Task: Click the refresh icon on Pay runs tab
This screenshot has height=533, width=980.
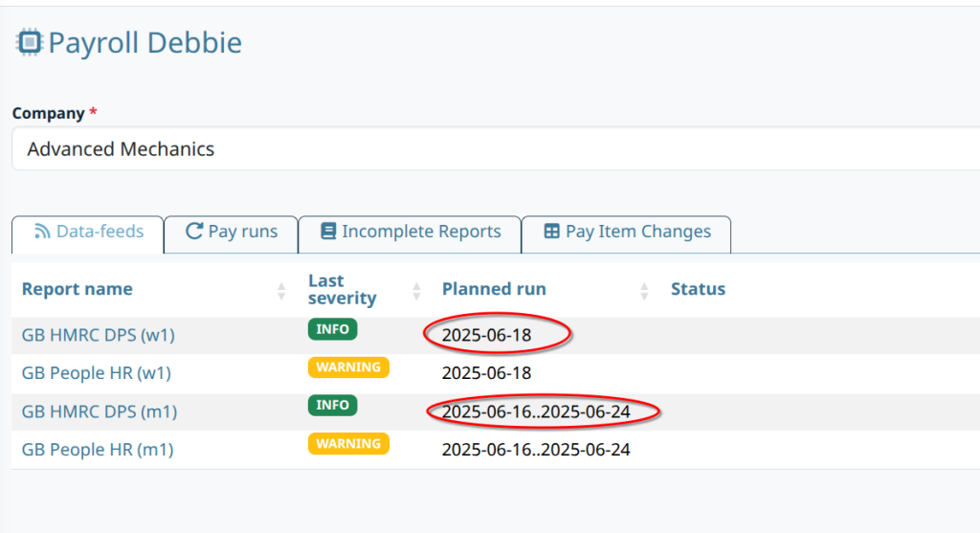Action: (194, 232)
